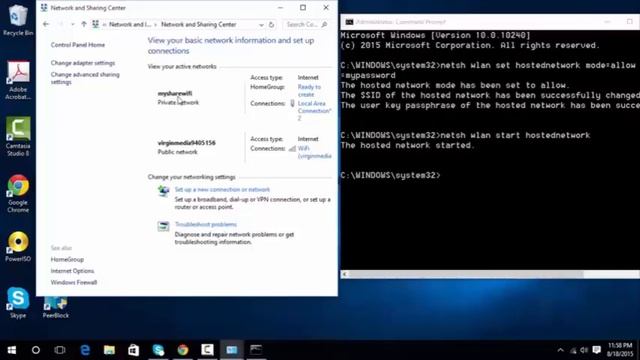Open Task View on the taskbar
The image size is (640, 360).
(60, 350)
